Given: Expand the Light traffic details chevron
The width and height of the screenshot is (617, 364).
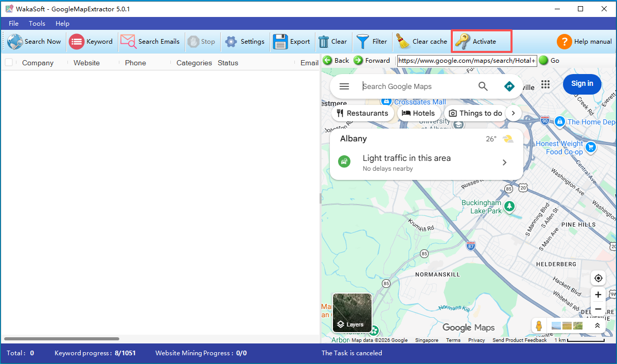Looking at the screenshot, I should coord(504,162).
